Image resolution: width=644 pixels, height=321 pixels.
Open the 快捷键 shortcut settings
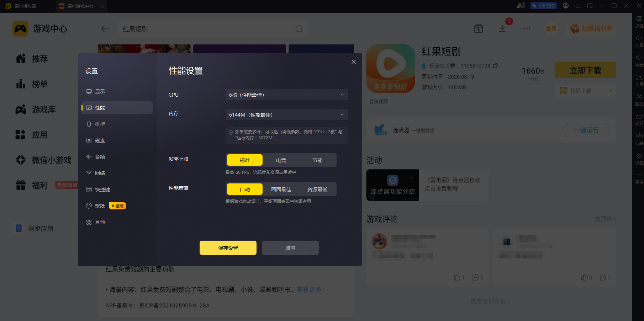(x=117, y=189)
